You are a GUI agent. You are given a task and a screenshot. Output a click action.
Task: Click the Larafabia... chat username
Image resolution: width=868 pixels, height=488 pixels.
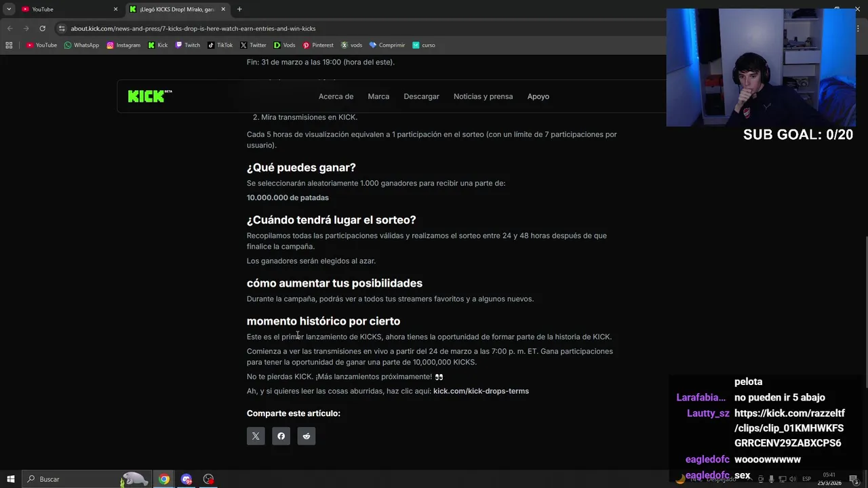click(701, 398)
